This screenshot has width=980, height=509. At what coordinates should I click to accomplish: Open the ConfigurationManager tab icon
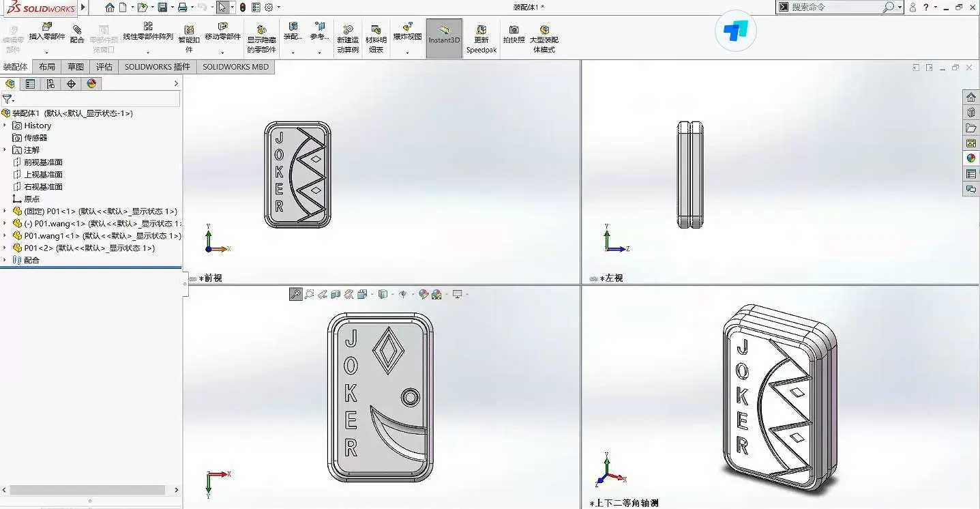point(50,84)
